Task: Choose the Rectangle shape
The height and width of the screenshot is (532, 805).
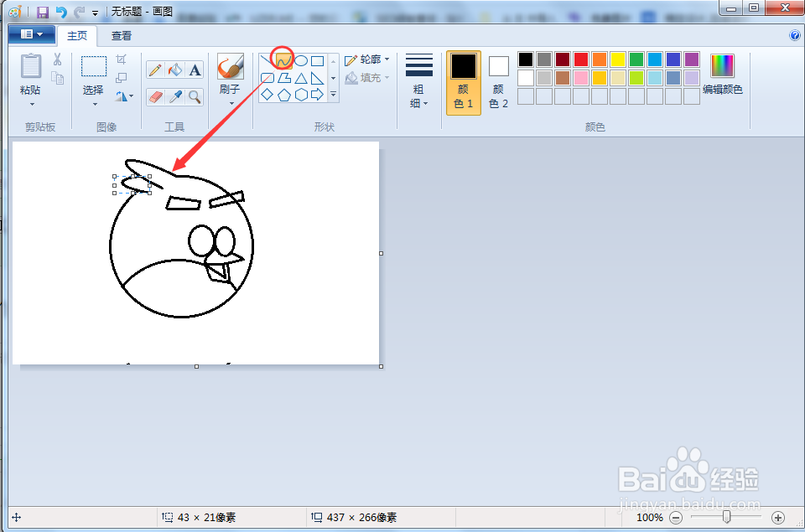Action: click(x=318, y=61)
